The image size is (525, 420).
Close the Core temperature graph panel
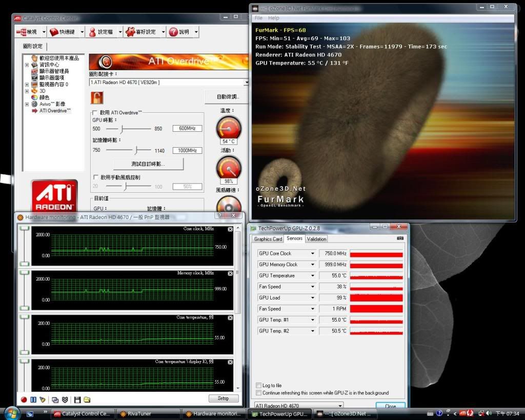(x=230, y=318)
